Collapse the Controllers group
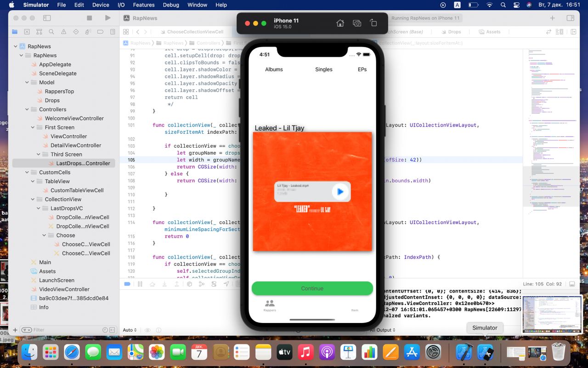The image size is (588, 368). tap(27, 109)
